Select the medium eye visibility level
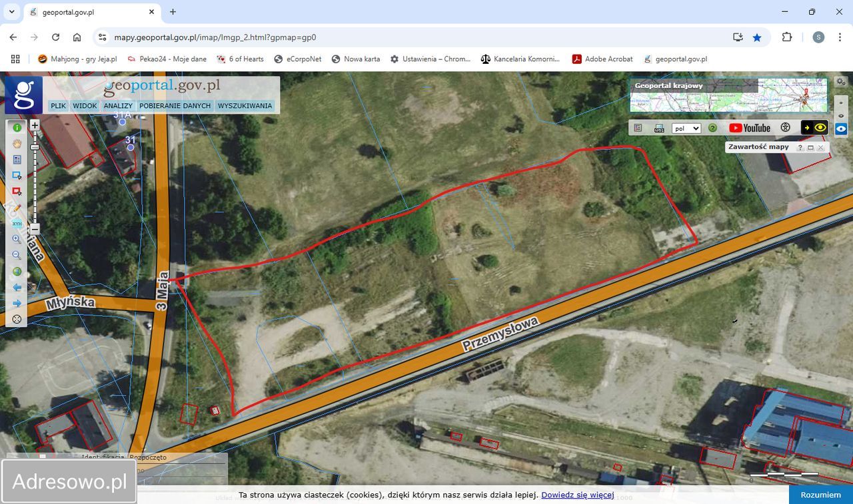The width and height of the screenshot is (853, 504). (x=841, y=115)
